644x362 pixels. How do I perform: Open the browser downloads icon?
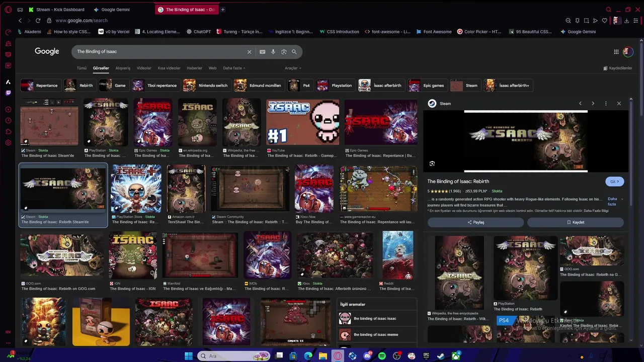click(x=626, y=21)
